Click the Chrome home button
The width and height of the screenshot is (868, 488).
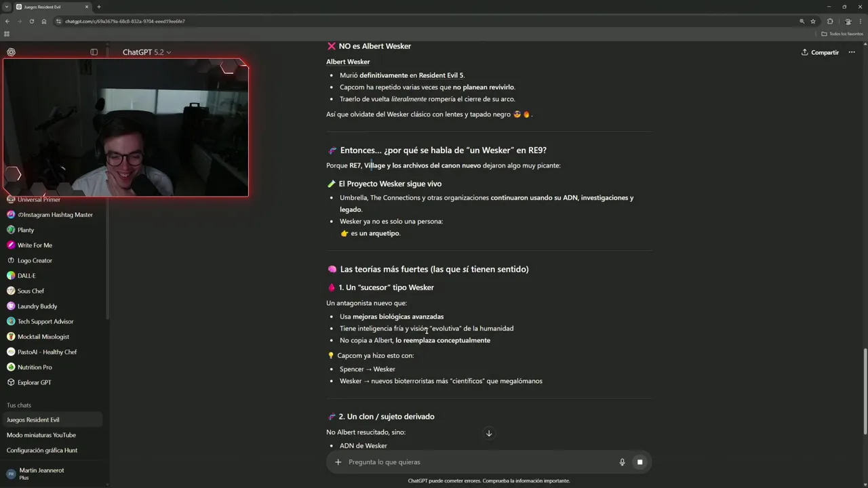point(44,21)
